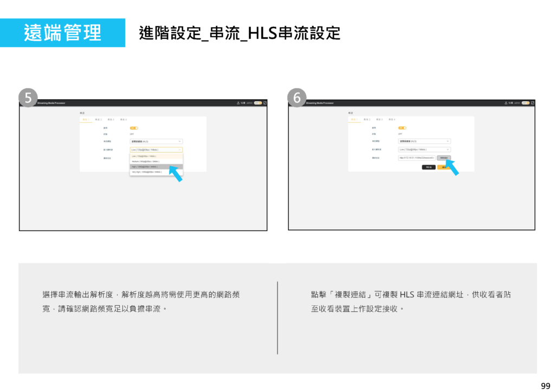This screenshot has height=392, width=555.
Task: Switch the Light theme toggle in step 6 header
Action: (x=525, y=103)
